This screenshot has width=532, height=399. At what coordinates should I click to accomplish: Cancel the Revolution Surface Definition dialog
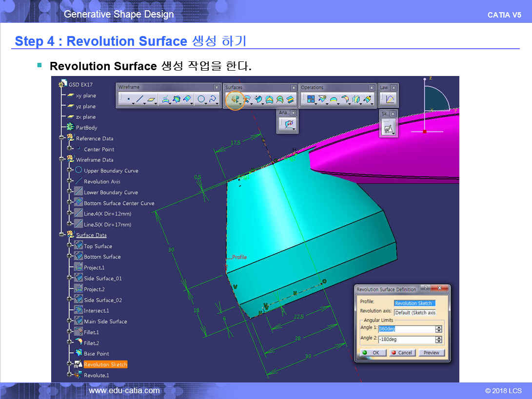pyautogui.click(x=402, y=353)
